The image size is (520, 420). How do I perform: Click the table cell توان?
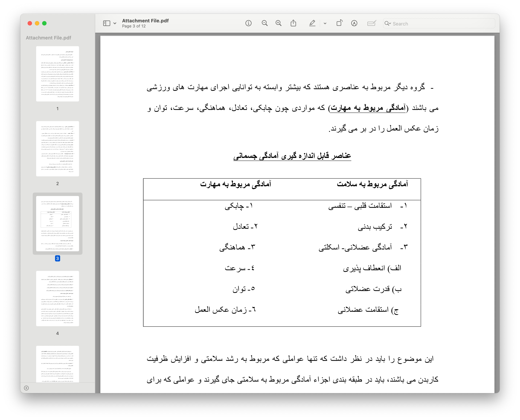tap(239, 289)
